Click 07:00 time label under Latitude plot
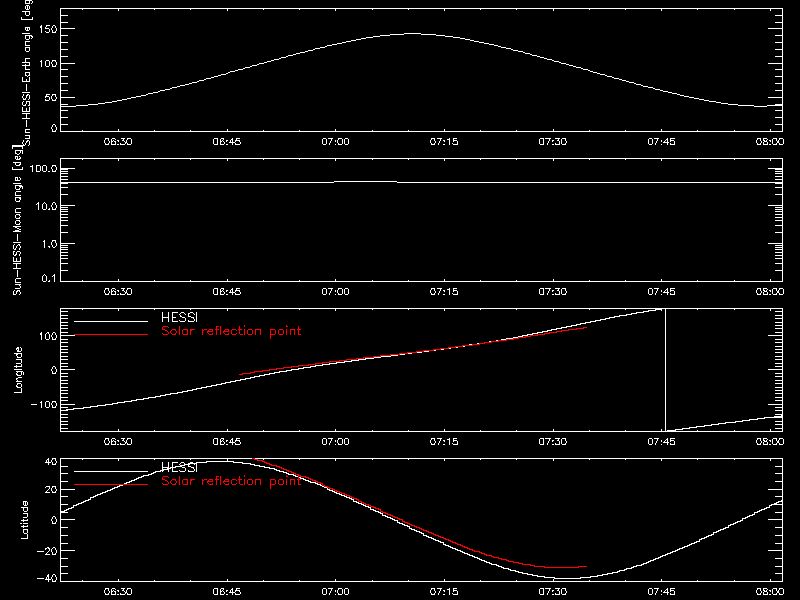 [x=335, y=592]
